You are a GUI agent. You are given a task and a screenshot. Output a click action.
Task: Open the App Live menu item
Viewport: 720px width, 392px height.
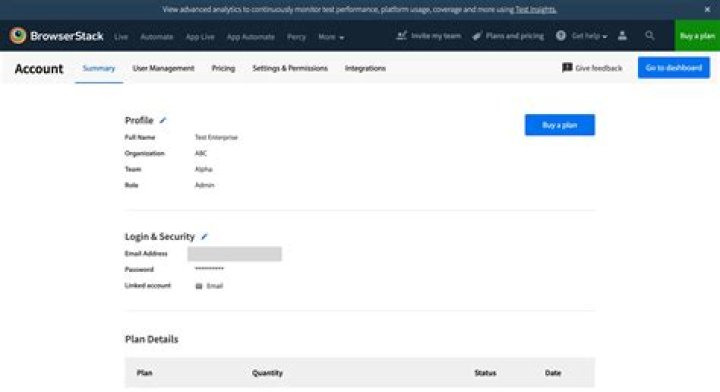(200, 37)
